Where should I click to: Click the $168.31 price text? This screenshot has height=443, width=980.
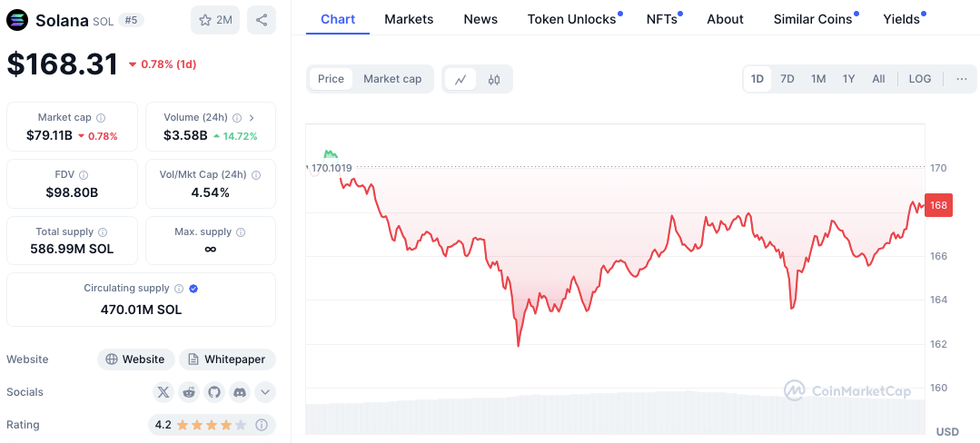[63, 64]
